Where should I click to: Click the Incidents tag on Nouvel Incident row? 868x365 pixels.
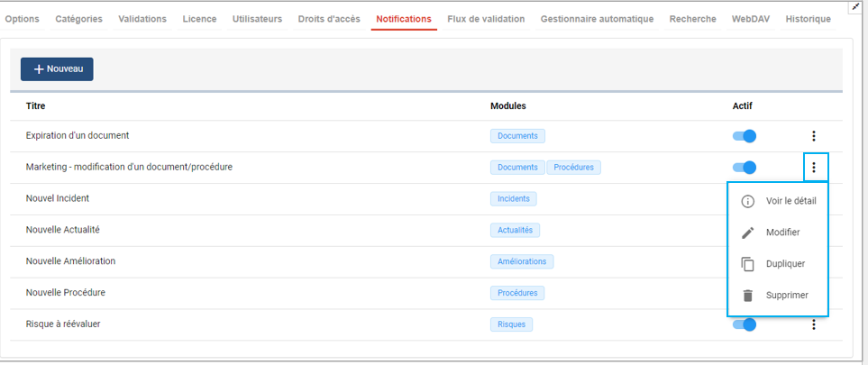(x=514, y=198)
